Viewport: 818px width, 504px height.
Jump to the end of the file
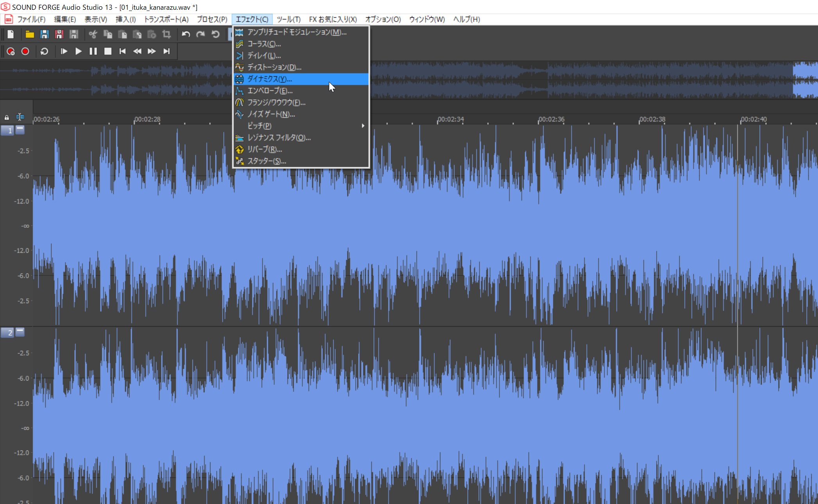point(167,51)
